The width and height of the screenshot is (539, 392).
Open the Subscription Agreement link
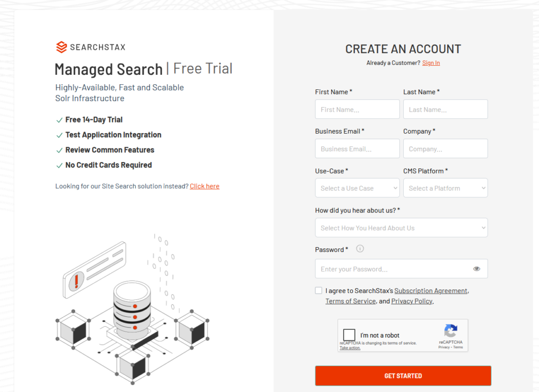coord(431,291)
